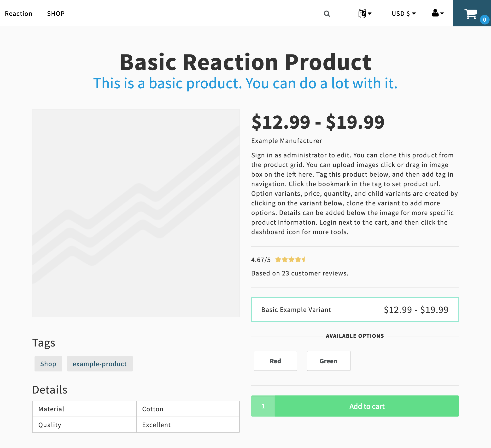
Task: Expand the USD currency dropdown
Action: [x=404, y=13]
